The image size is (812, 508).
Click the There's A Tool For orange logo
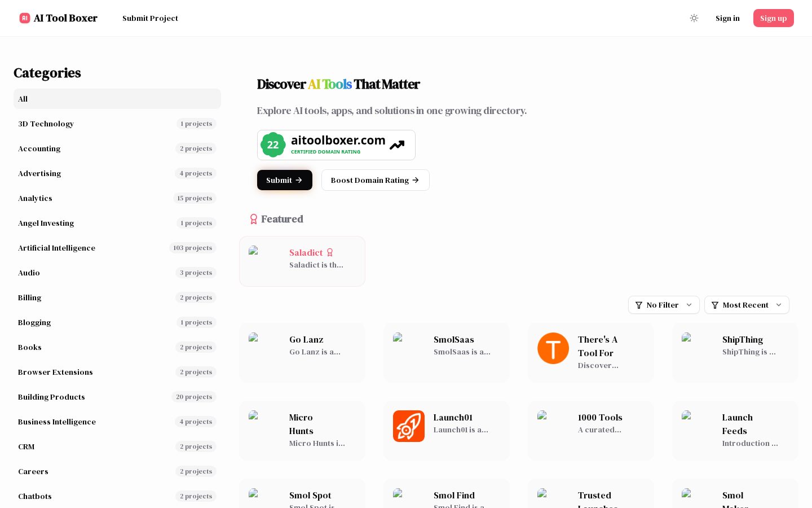(x=553, y=348)
